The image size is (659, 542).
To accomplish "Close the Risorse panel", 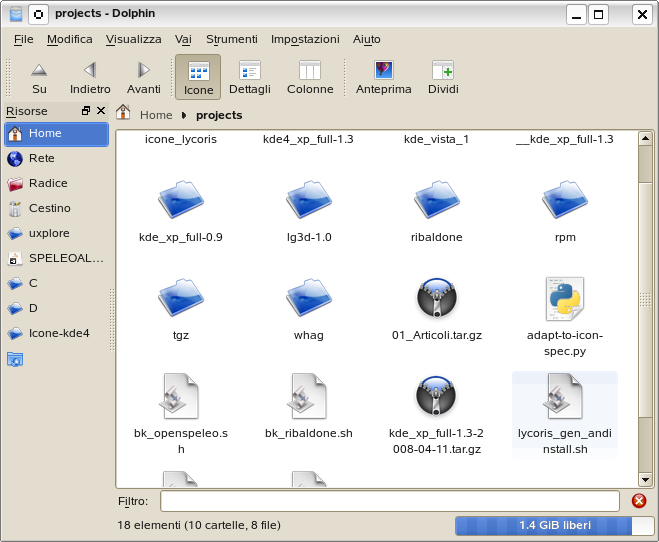I will point(101,111).
